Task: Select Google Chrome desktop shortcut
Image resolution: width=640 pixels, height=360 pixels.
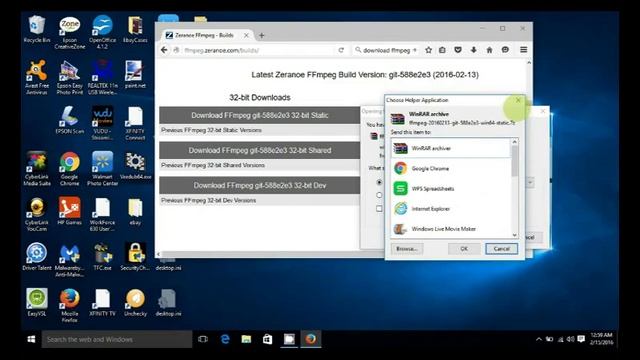Action: pyautogui.click(x=70, y=169)
